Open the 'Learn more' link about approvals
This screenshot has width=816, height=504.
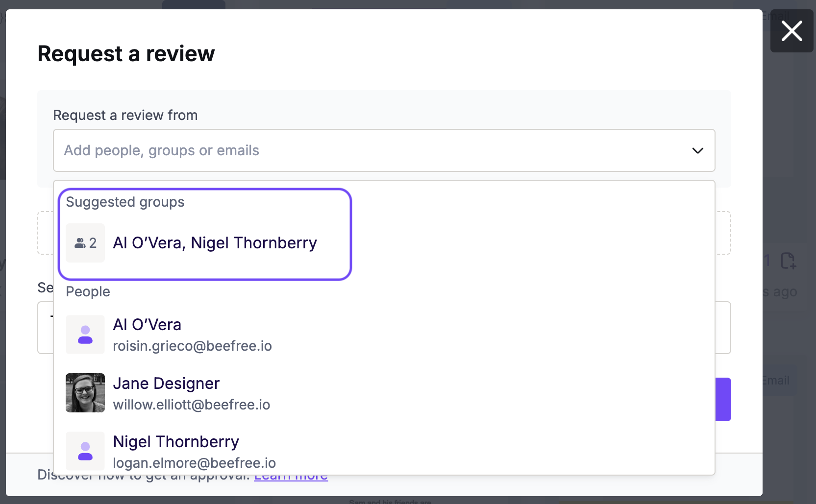point(291,475)
